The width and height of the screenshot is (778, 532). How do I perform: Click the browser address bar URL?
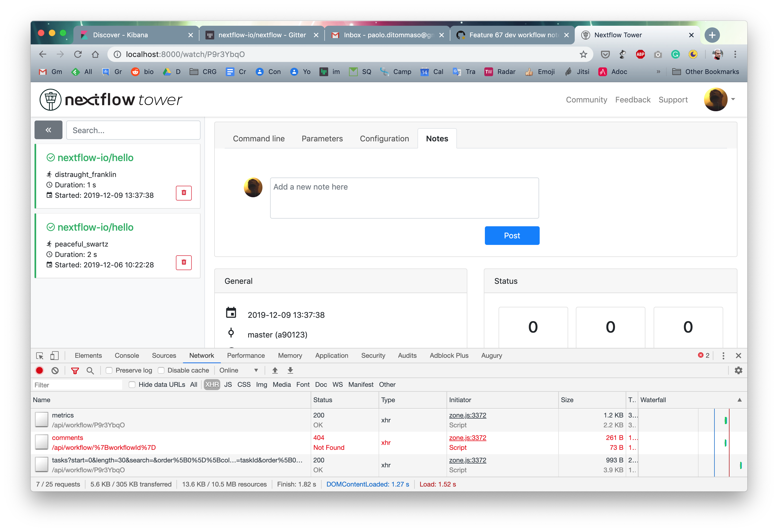point(185,54)
